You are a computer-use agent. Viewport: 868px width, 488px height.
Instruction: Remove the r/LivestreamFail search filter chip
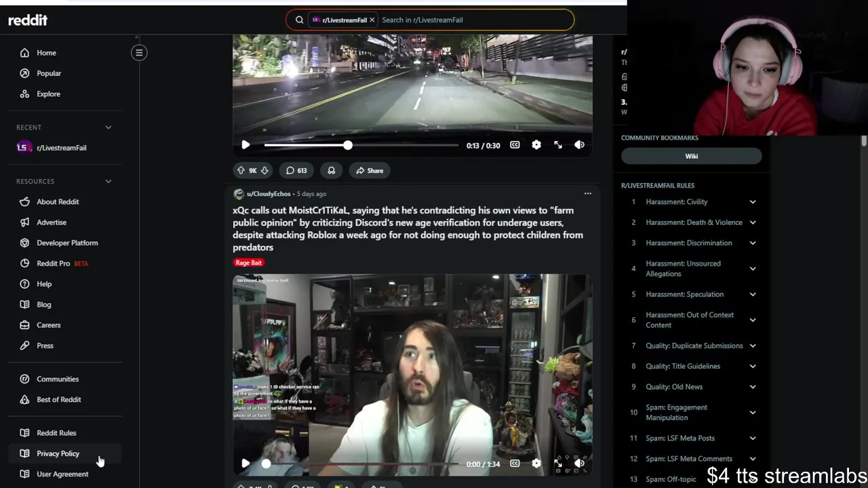click(x=372, y=20)
